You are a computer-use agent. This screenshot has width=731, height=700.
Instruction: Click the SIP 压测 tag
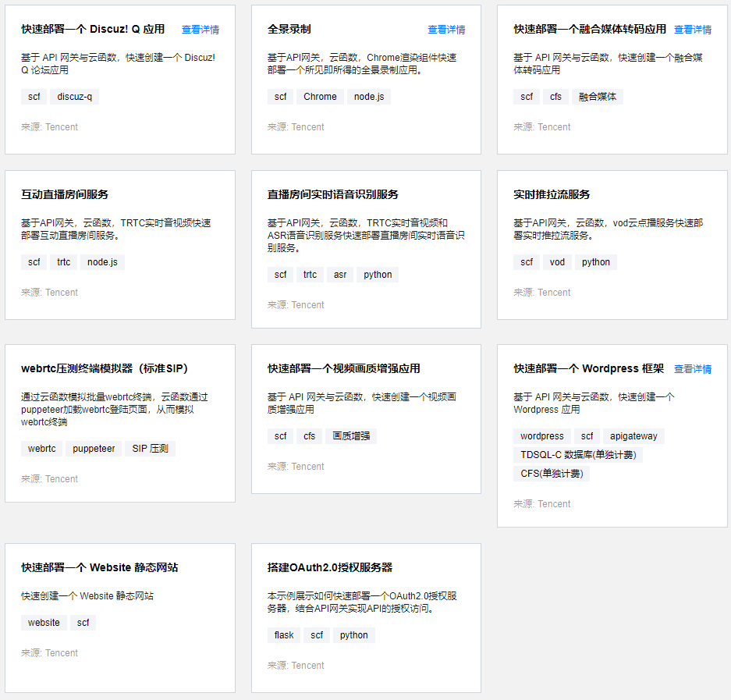pyautogui.click(x=150, y=449)
